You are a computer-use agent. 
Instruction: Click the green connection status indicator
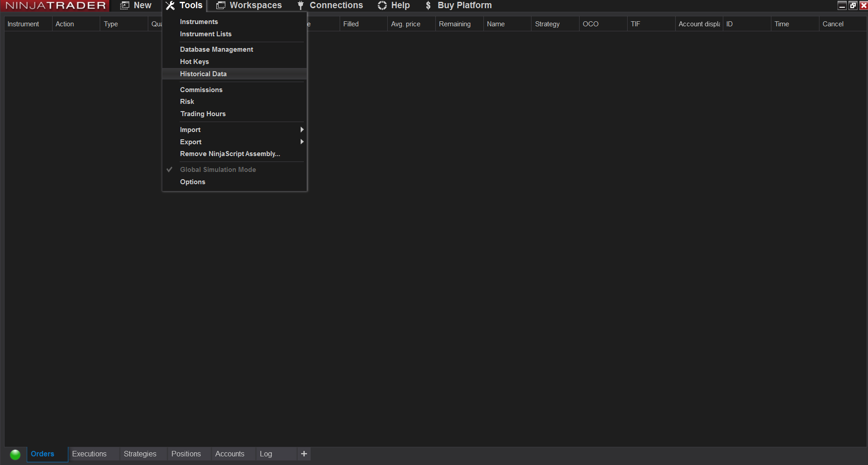click(x=15, y=454)
